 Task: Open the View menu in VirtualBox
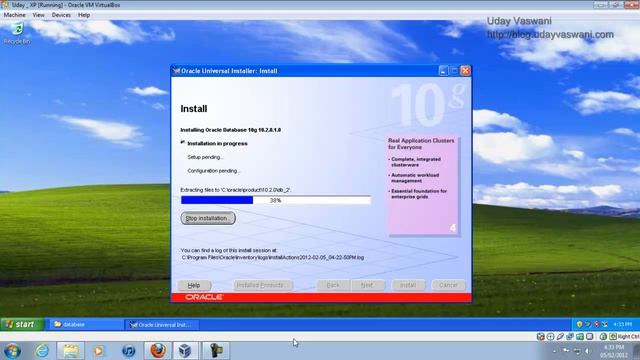pyautogui.click(x=38, y=15)
